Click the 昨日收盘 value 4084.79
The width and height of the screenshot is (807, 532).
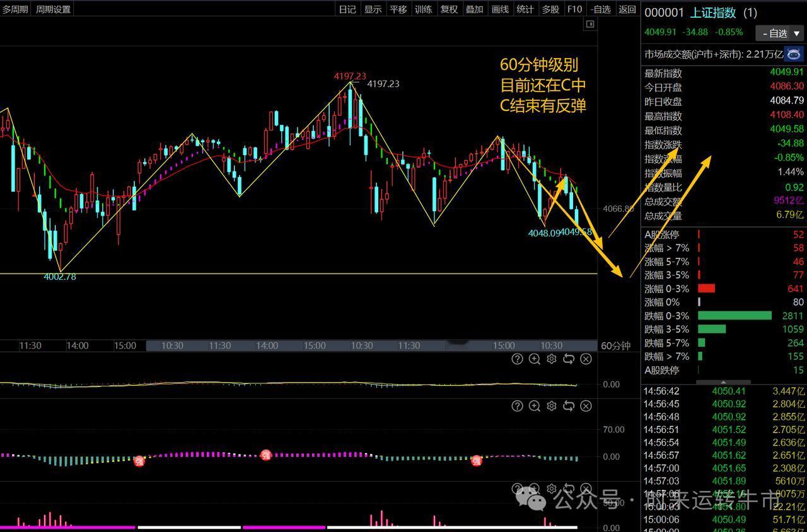coord(787,101)
